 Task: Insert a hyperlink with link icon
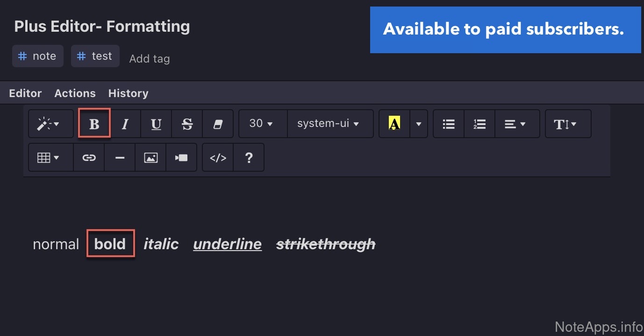pyautogui.click(x=89, y=158)
